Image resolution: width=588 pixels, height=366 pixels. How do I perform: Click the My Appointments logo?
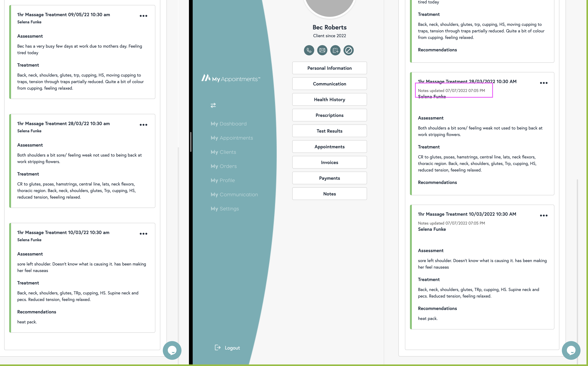[231, 78]
